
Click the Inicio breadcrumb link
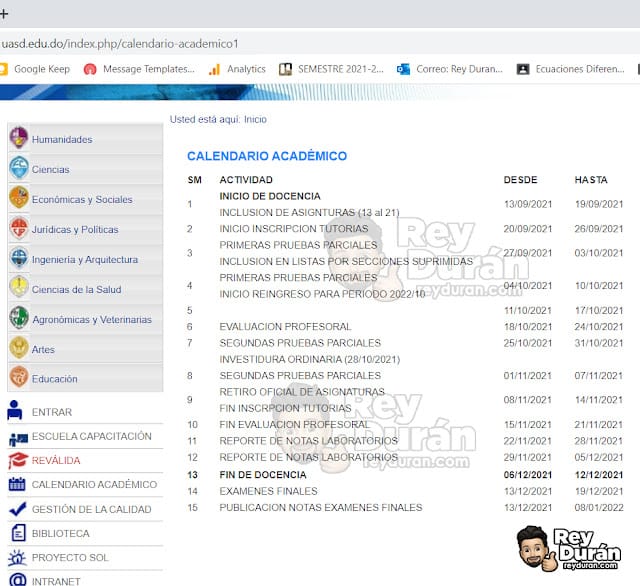(255, 120)
